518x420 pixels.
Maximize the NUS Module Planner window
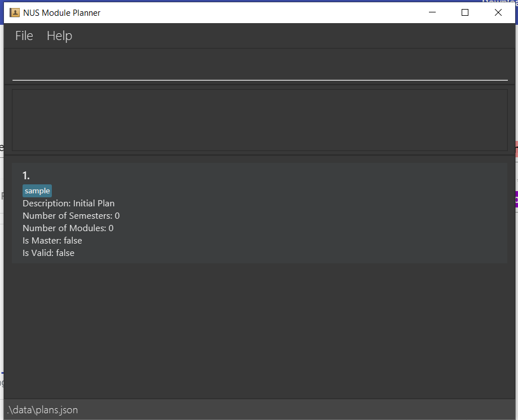465,12
